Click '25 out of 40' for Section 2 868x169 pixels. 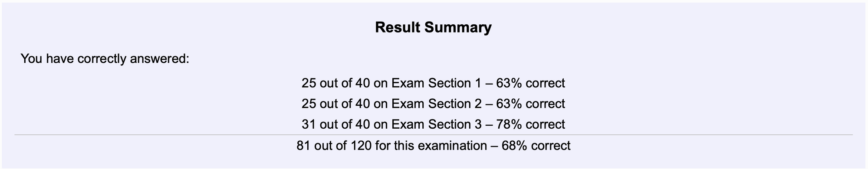[335, 104]
